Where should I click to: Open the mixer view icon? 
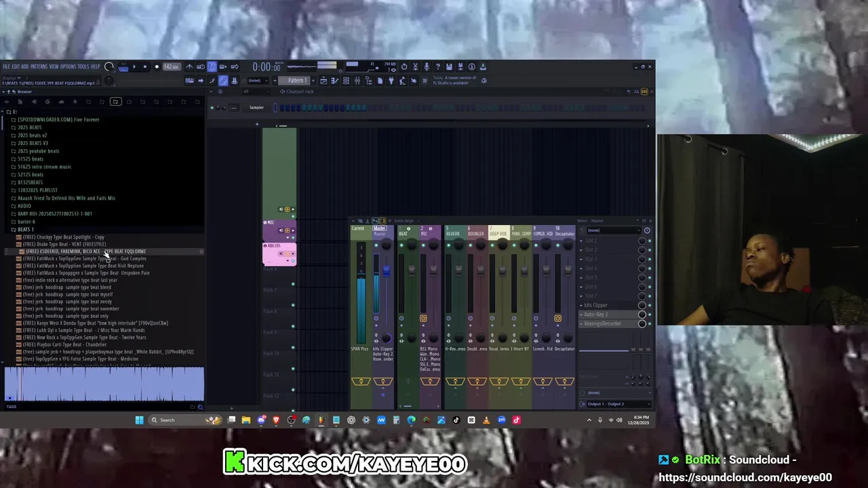pyautogui.click(x=357, y=81)
